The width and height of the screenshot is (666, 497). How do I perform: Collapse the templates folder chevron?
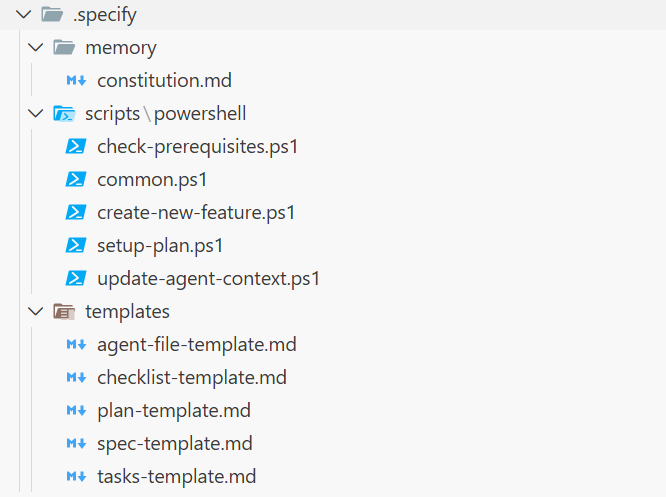coord(36,312)
